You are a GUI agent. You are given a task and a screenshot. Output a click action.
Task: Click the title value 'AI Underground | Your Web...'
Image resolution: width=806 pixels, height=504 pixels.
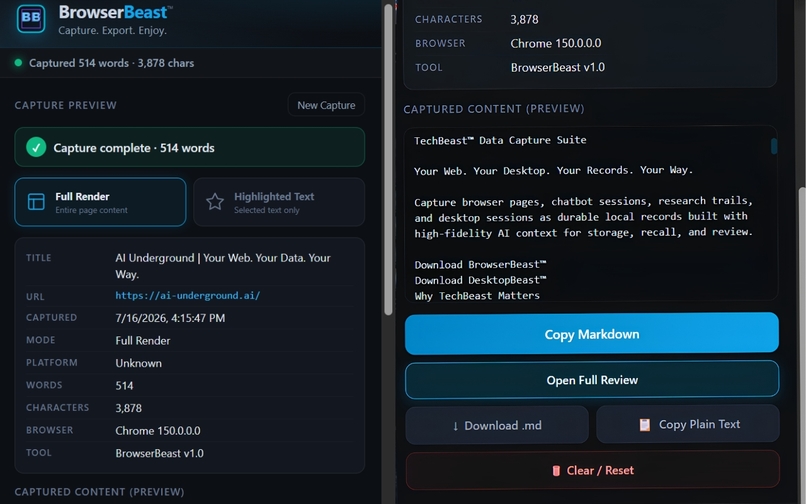223,265
